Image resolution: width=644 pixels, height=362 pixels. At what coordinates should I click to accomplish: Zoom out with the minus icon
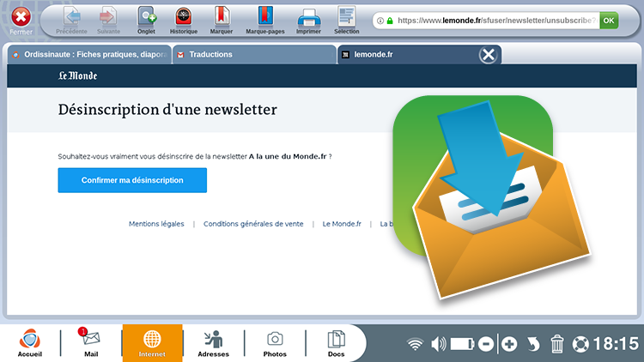[x=486, y=344]
